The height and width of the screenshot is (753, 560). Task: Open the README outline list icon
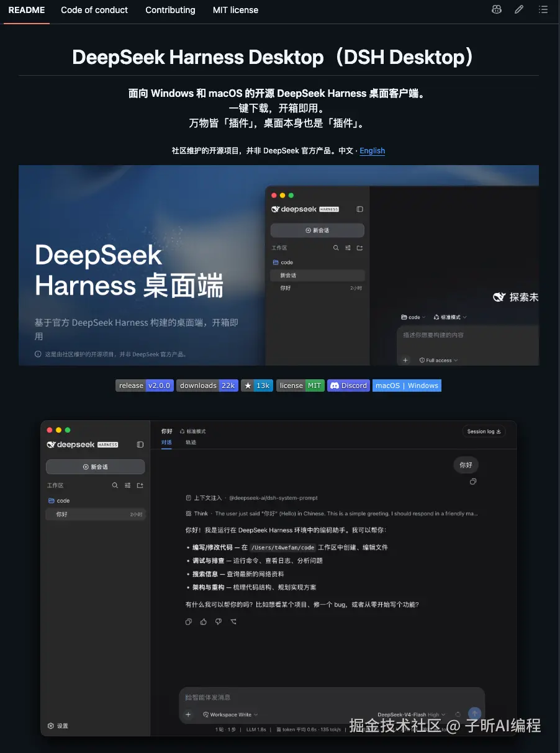point(543,9)
